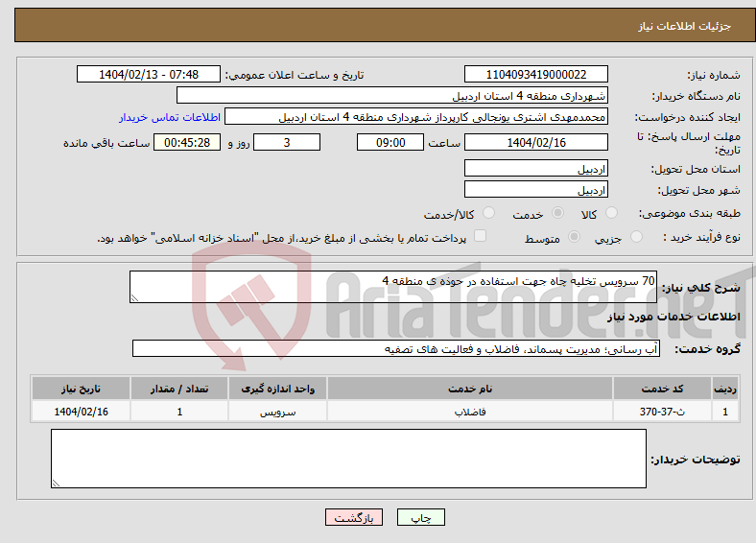Viewport: 756px width, 543px height.
Task: Click the need number field 1104093419000022
Action: pos(535,74)
